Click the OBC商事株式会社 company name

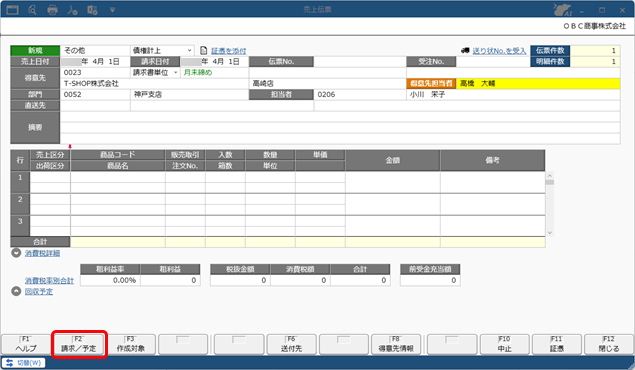pos(595,26)
